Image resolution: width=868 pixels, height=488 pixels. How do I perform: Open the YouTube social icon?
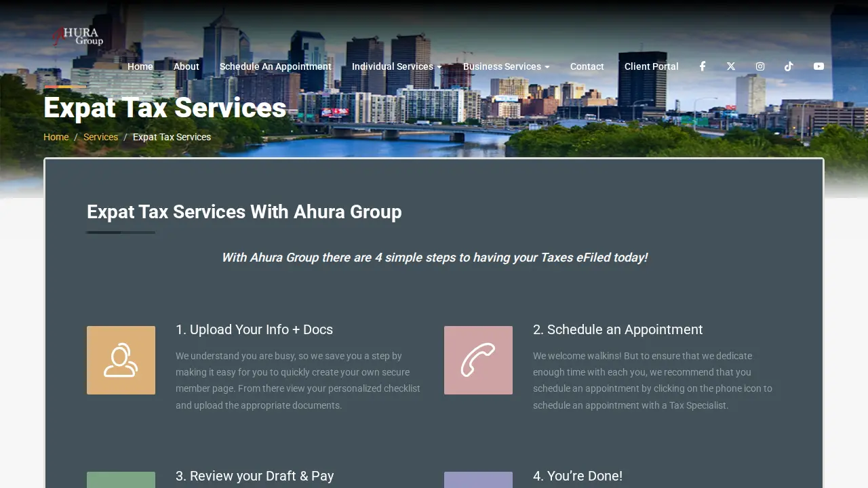818,66
